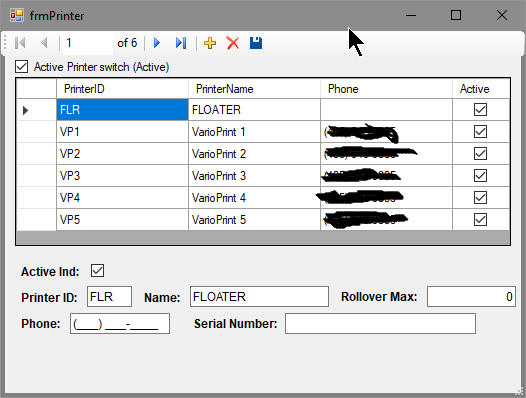Select the FLR cell in the grid

point(122,110)
